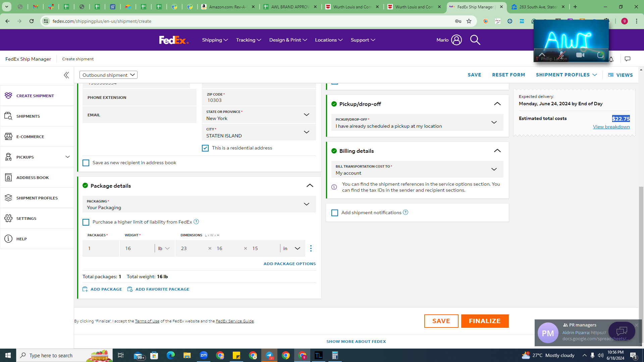Collapse the Billing details section
The width and height of the screenshot is (644, 362).
[x=497, y=151]
